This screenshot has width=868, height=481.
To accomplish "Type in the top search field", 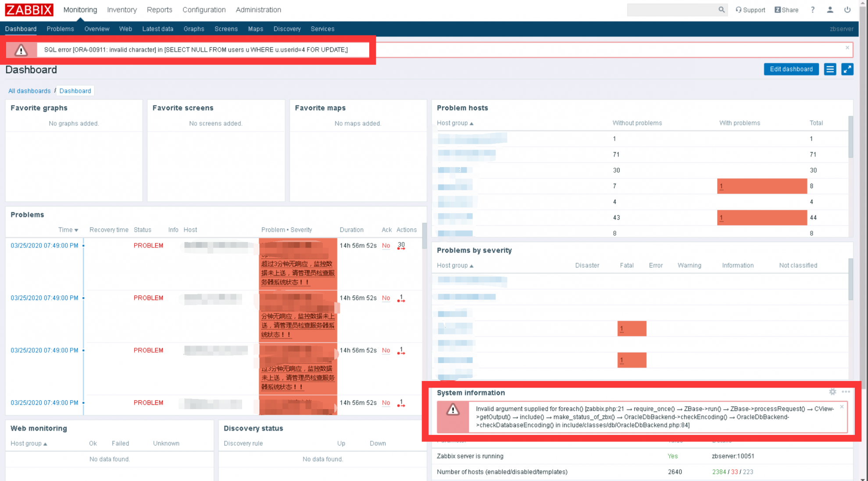I will tap(671, 10).
